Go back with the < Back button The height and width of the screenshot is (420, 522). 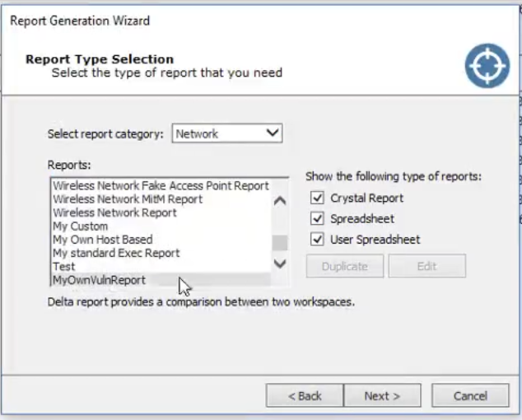point(305,395)
